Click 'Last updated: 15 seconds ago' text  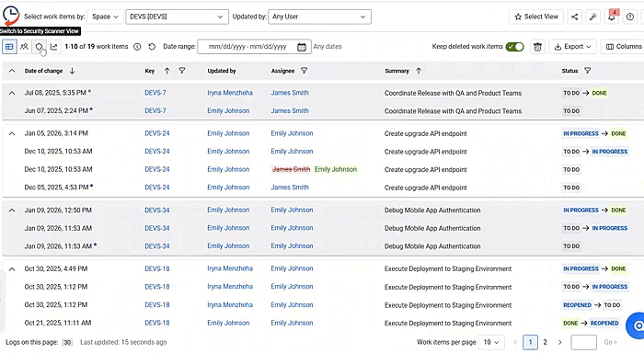click(x=123, y=342)
